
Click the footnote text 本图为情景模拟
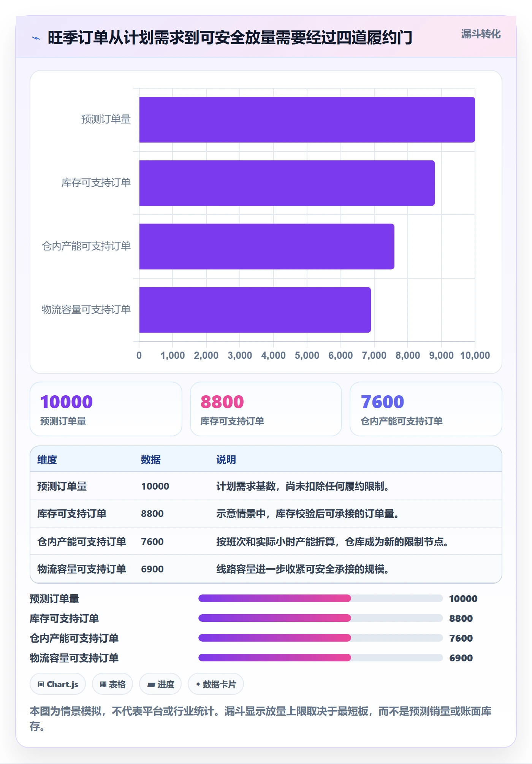[x=260, y=718]
